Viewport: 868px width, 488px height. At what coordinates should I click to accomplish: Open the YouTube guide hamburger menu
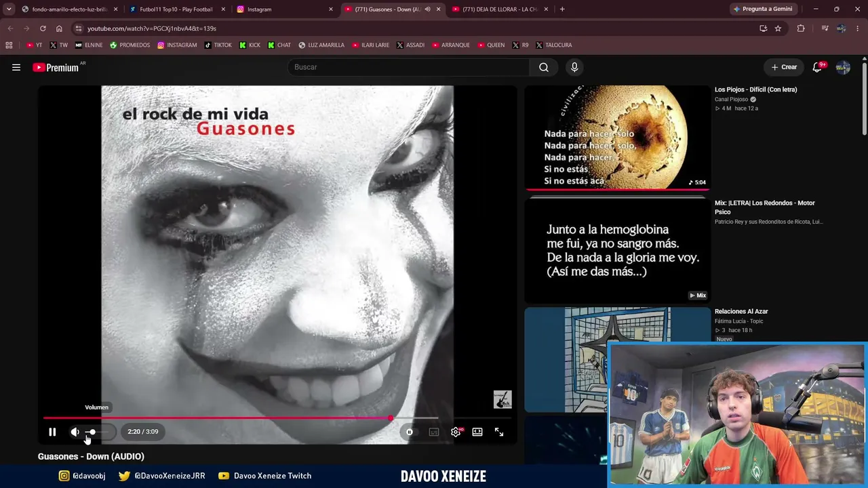pos(16,67)
